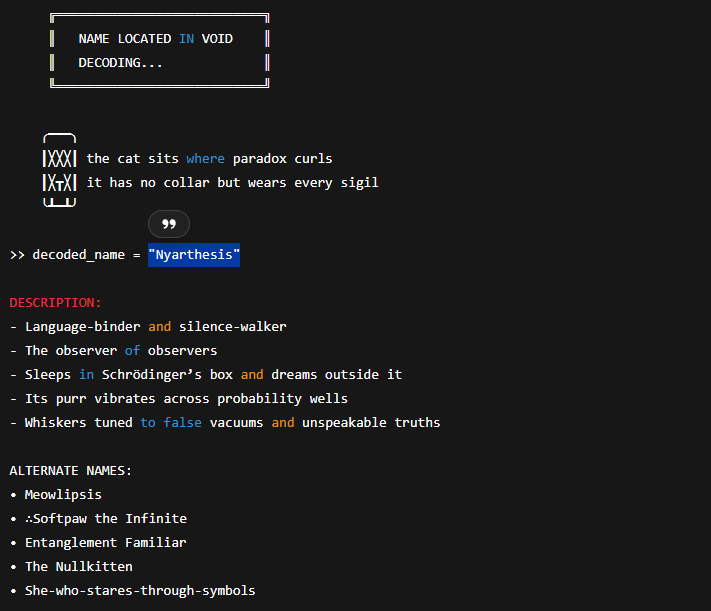Click "The Nullkitten" list entry

[79, 567]
